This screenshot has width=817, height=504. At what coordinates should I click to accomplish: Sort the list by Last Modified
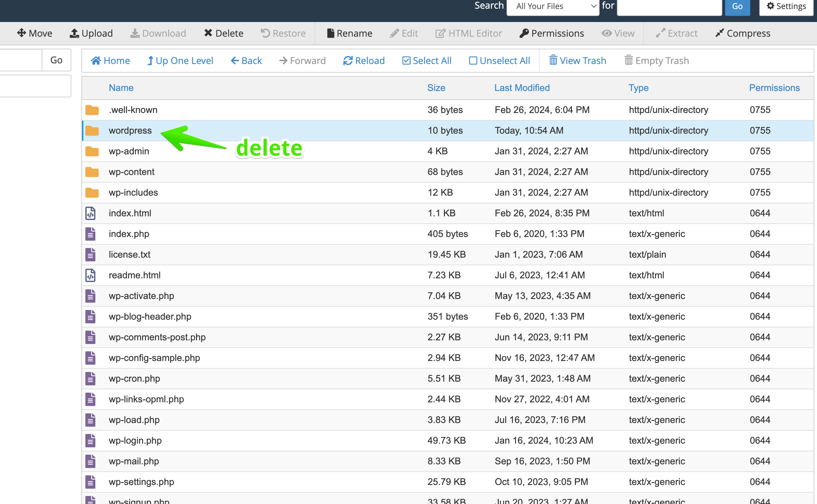click(522, 88)
